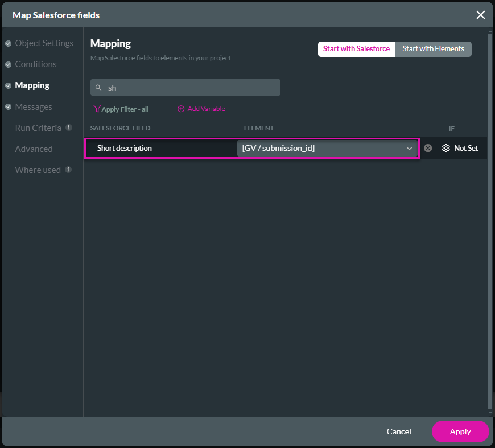Select Start with Salesforce mode

356,49
